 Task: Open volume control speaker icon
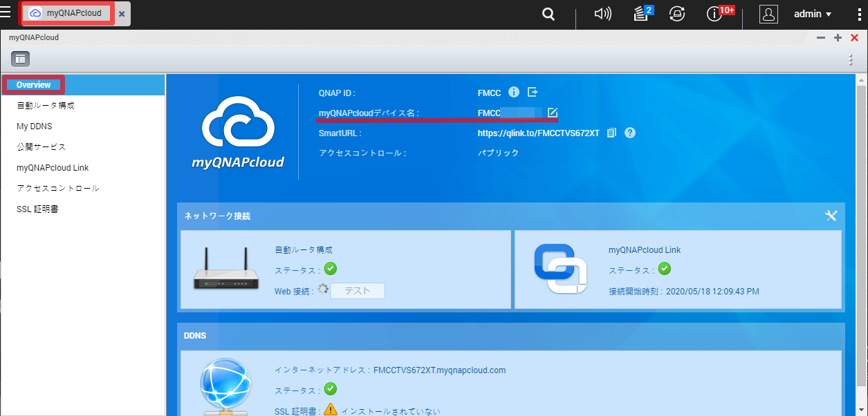(x=603, y=14)
